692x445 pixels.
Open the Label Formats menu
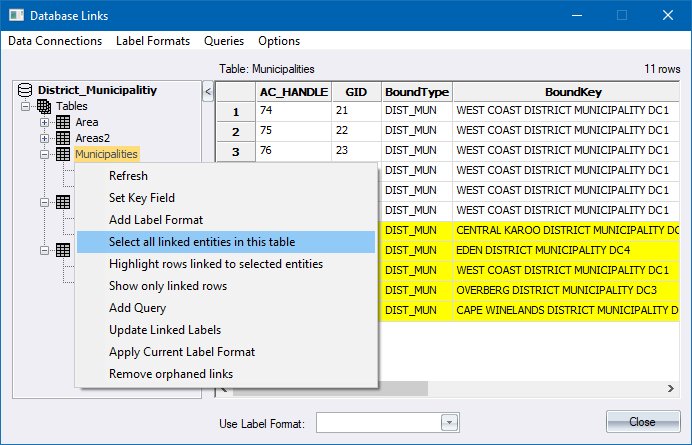[x=153, y=41]
